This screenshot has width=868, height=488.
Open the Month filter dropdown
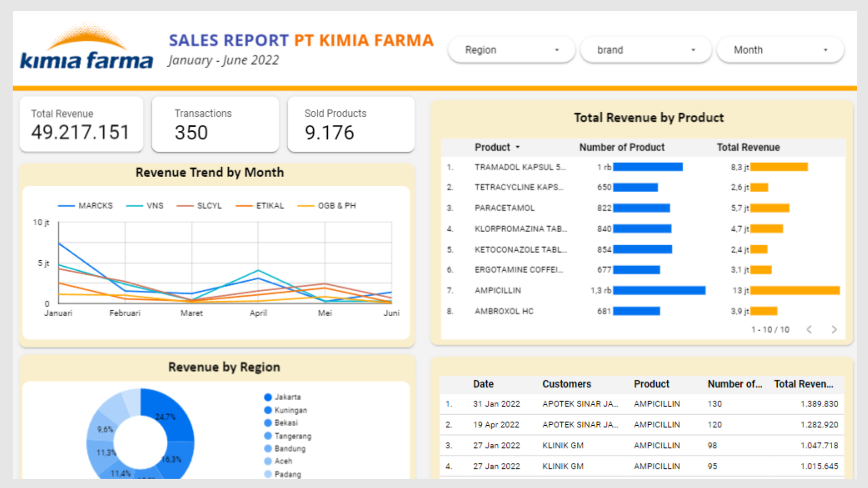(780, 50)
